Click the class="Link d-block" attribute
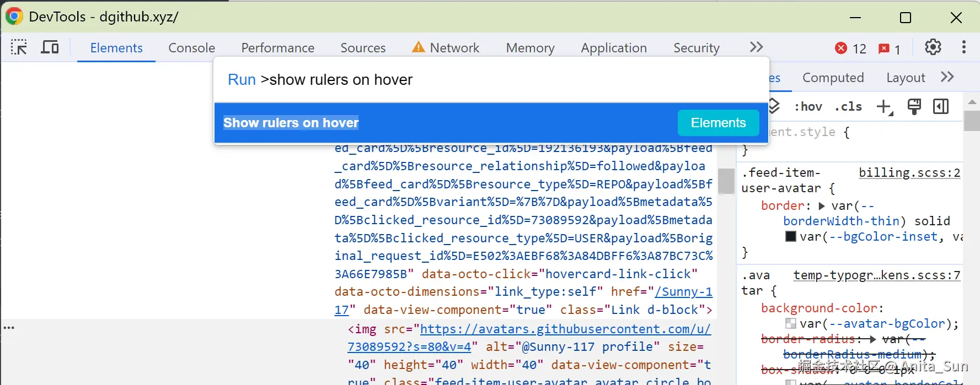This screenshot has height=385, width=980. coord(633,310)
